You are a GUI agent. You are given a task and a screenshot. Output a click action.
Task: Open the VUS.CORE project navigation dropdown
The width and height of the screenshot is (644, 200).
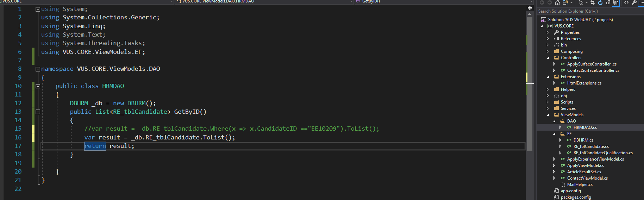(x=172, y=2)
